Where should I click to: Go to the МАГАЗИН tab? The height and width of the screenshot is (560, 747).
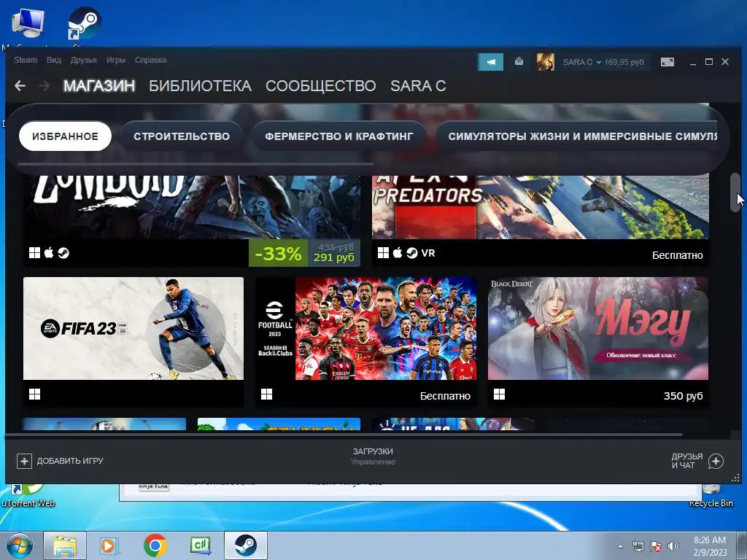tap(99, 86)
